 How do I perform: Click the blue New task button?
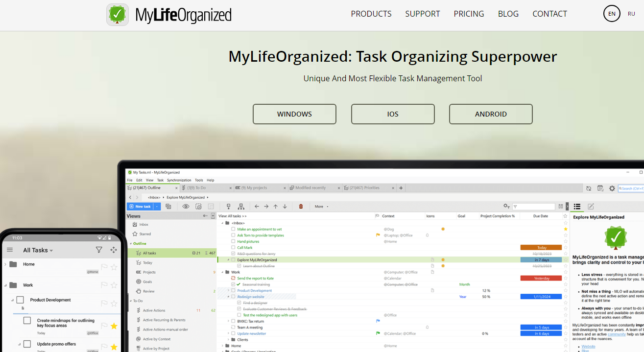pos(140,207)
